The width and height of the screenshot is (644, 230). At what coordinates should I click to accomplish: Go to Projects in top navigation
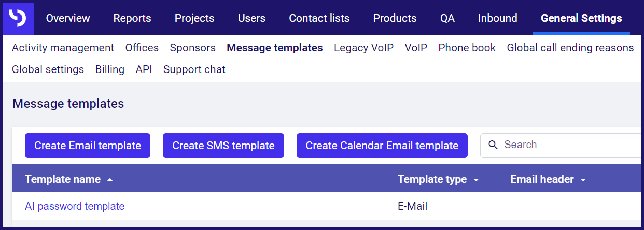click(194, 18)
